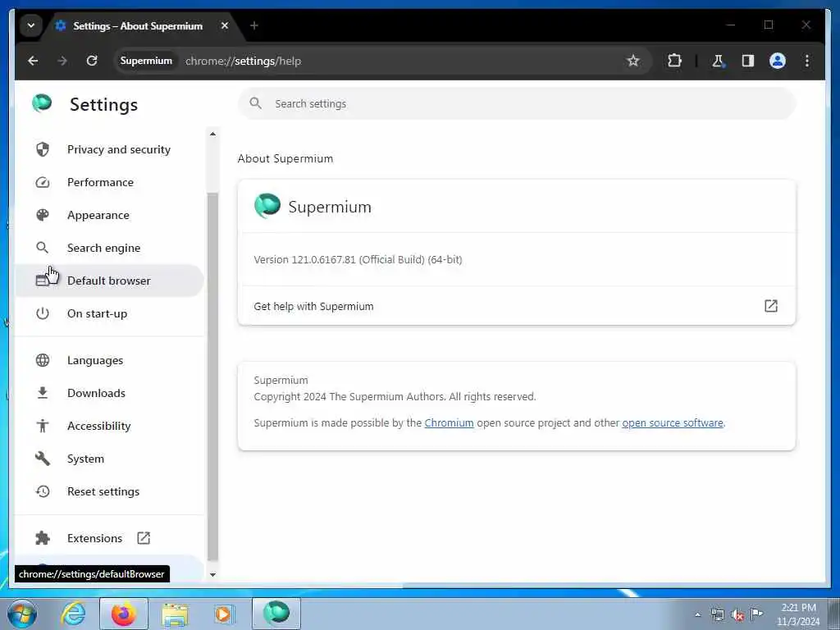Launch Internet Explorer from the taskbar
The width and height of the screenshot is (840, 630).
click(73, 614)
